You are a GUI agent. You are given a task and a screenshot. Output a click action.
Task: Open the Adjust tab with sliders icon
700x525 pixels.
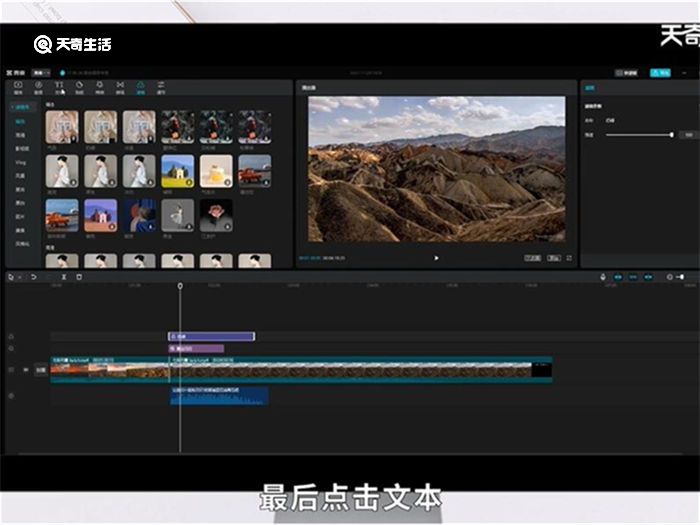point(161,87)
